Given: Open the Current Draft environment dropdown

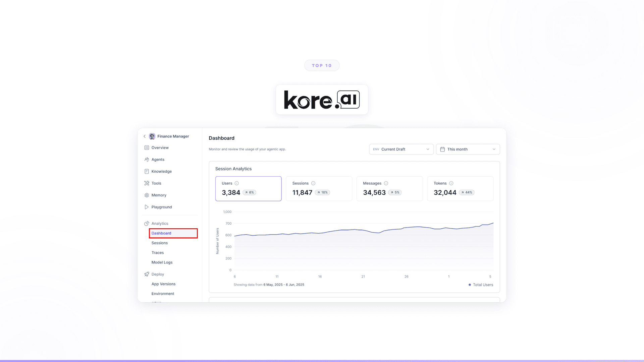Looking at the screenshot, I should coord(401,149).
